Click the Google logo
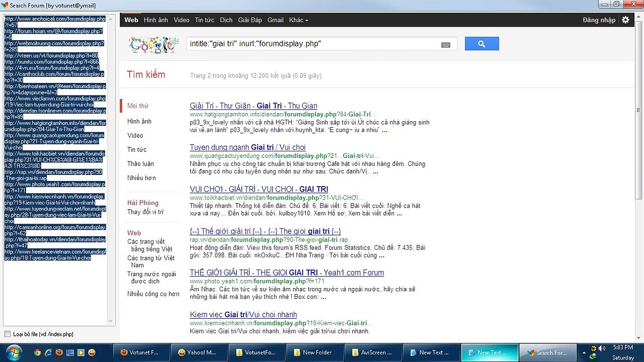 154,45
